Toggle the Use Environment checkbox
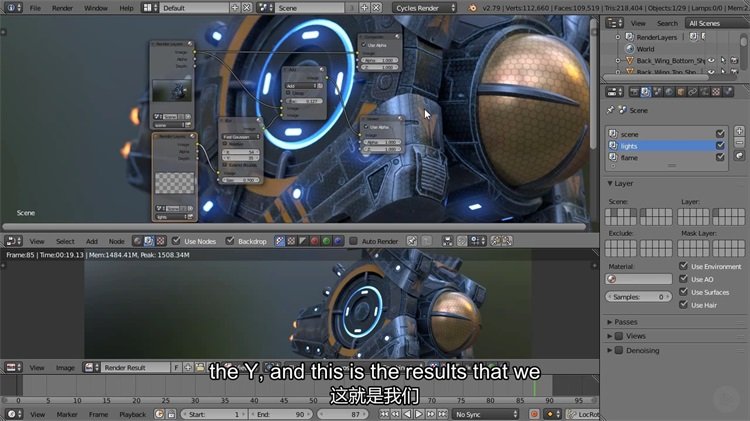Viewport: 750px width, 421px height. tap(683, 266)
